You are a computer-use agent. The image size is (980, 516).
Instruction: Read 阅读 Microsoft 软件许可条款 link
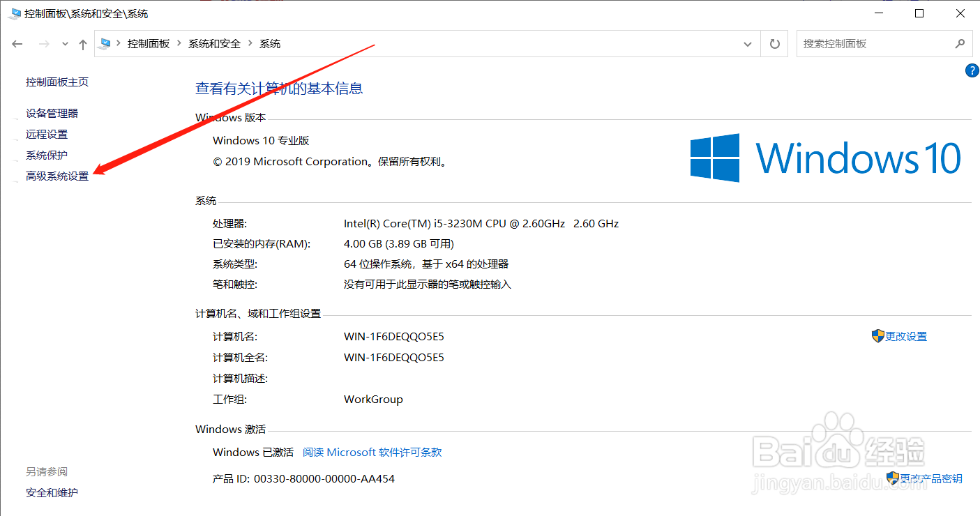[x=372, y=452]
